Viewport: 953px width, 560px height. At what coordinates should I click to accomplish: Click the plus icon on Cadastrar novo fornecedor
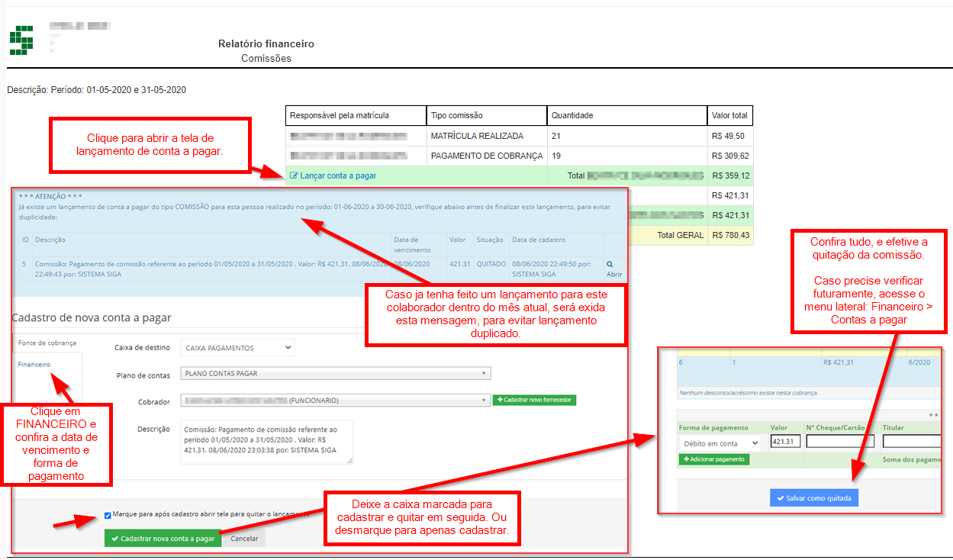point(500,400)
